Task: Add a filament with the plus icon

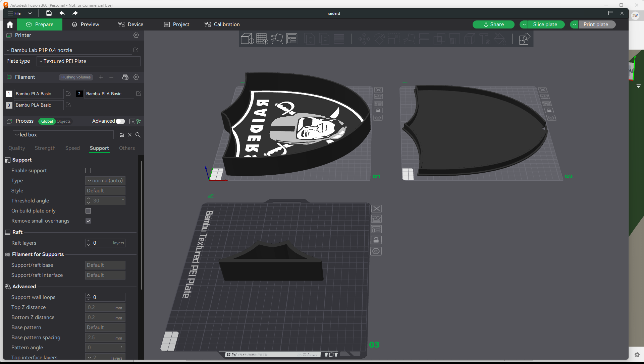Action: point(101,77)
